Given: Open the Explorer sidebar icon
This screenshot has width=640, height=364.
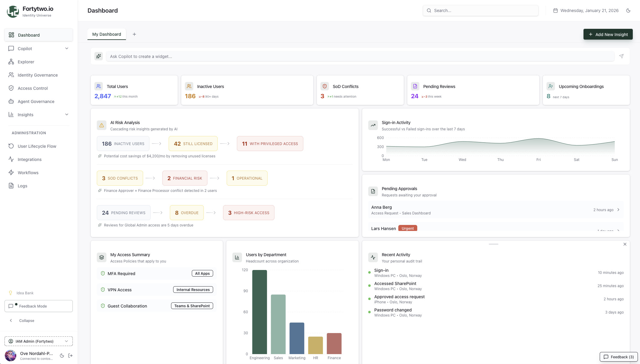Looking at the screenshot, I should pos(11,62).
